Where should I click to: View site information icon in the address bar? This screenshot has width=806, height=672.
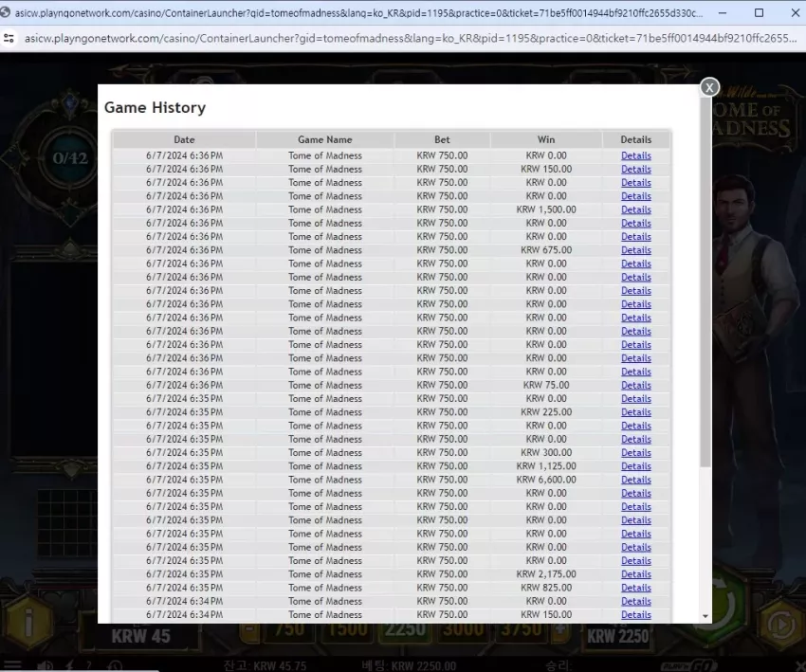pos(9,38)
